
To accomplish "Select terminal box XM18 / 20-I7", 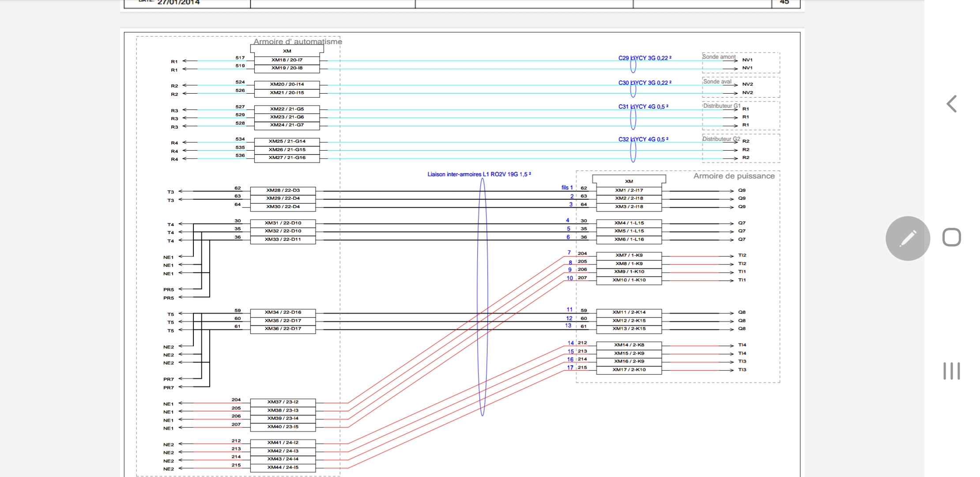I will click(287, 60).
